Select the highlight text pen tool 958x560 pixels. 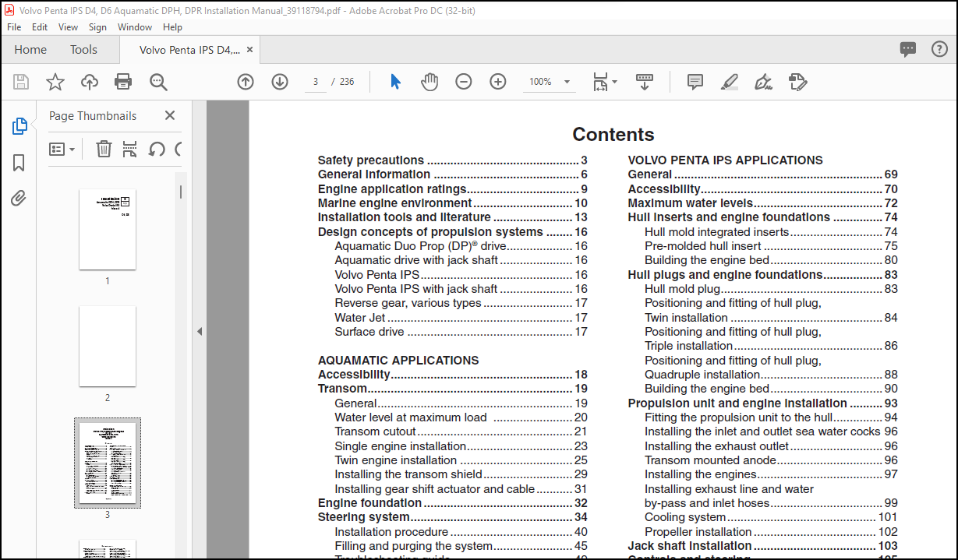(x=730, y=82)
